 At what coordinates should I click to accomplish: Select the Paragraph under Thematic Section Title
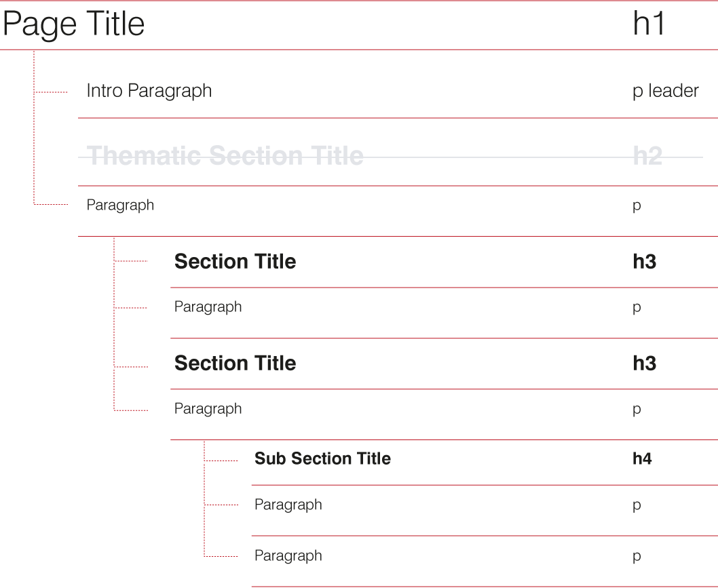pyautogui.click(x=120, y=205)
